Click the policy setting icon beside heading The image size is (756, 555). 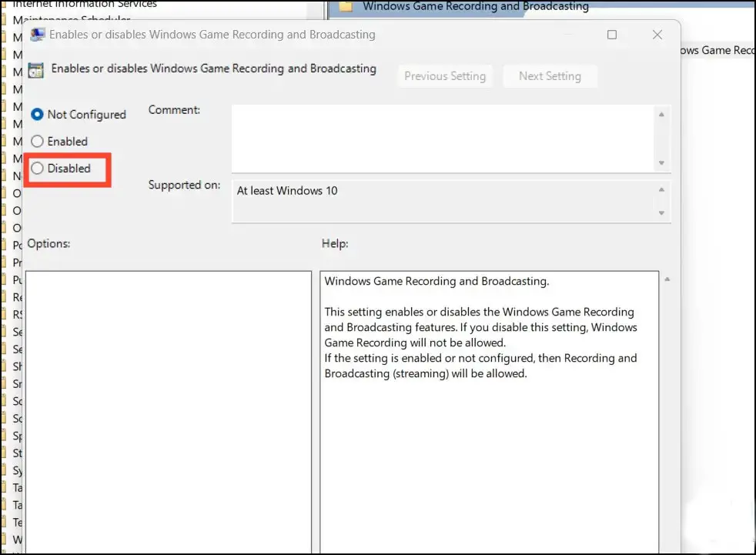[35, 70]
